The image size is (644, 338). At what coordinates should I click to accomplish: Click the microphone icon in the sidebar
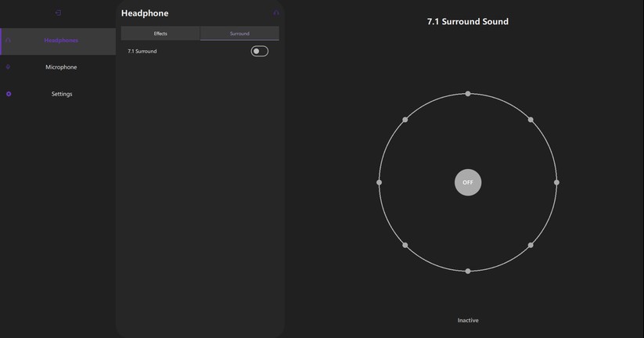click(x=8, y=67)
